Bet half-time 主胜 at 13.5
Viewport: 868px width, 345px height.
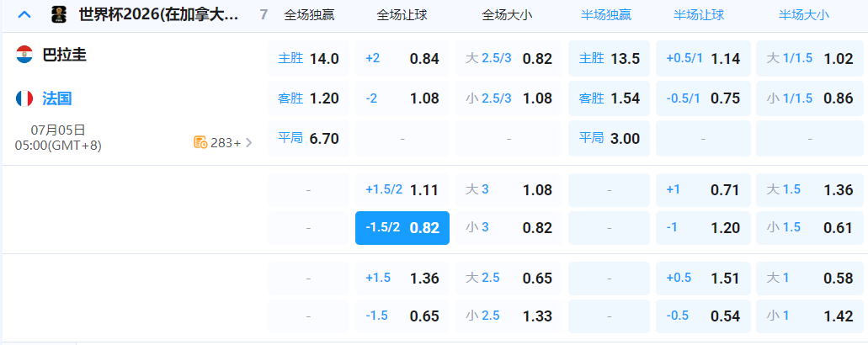(609, 58)
